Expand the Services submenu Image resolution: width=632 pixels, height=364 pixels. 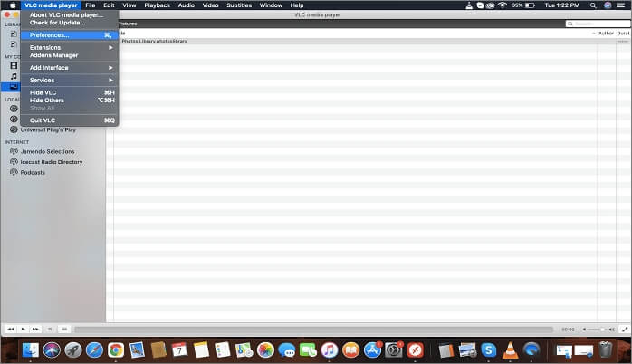42,80
